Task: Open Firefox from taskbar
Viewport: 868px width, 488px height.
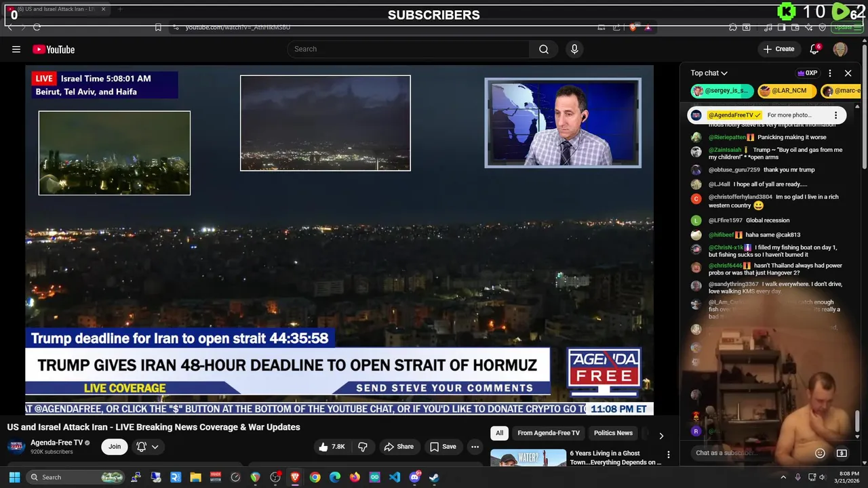Action: (x=355, y=477)
